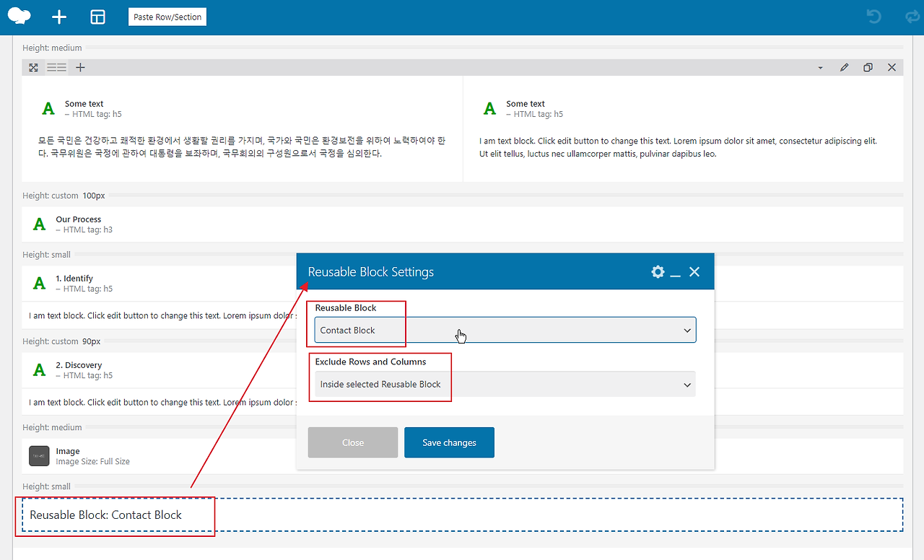The width and height of the screenshot is (924, 560).
Task: Click the grey Close button
Action: [353, 442]
